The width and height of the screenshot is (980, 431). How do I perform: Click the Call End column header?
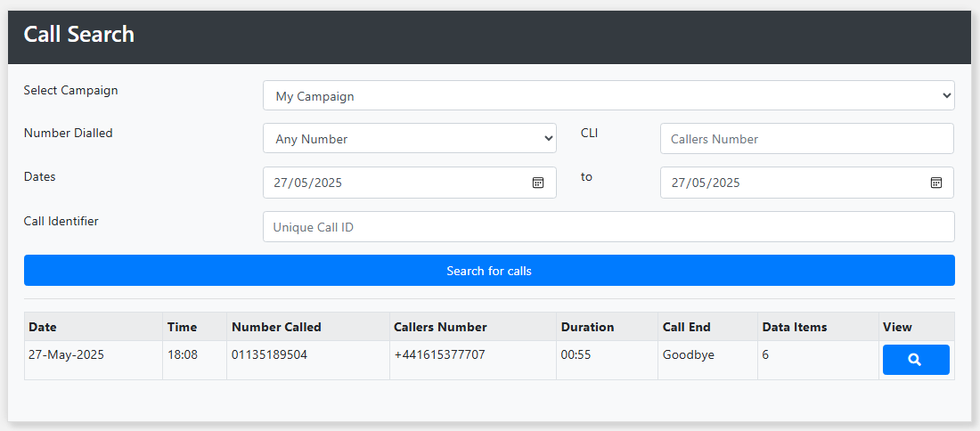point(686,327)
